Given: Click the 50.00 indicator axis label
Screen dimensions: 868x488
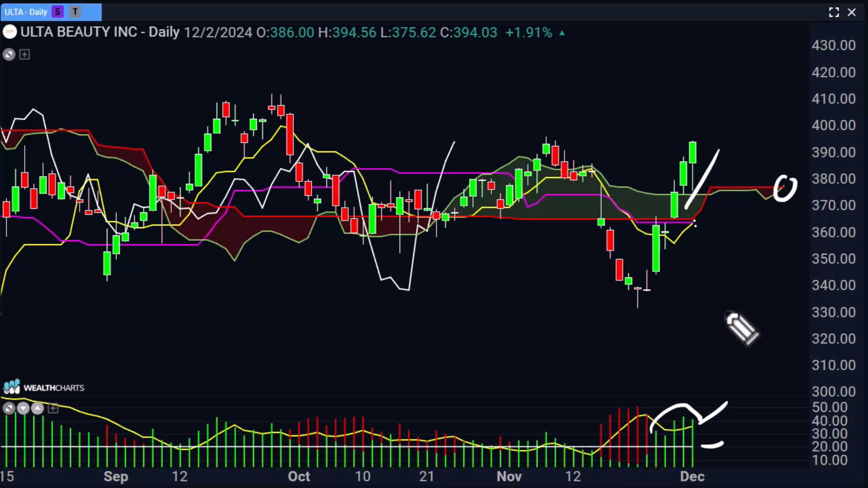Looking at the screenshot, I should click(829, 408).
